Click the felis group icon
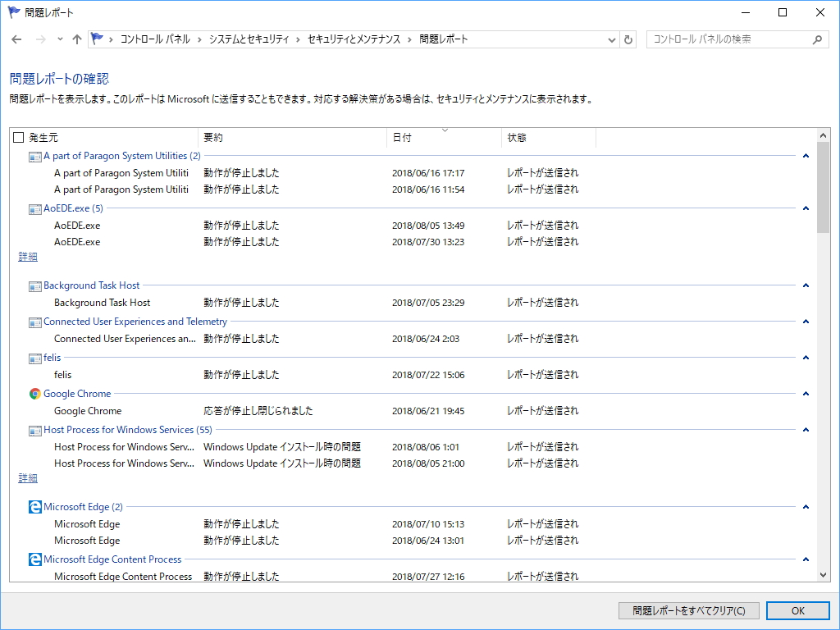Image resolution: width=840 pixels, height=630 pixels. pyautogui.click(x=34, y=358)
